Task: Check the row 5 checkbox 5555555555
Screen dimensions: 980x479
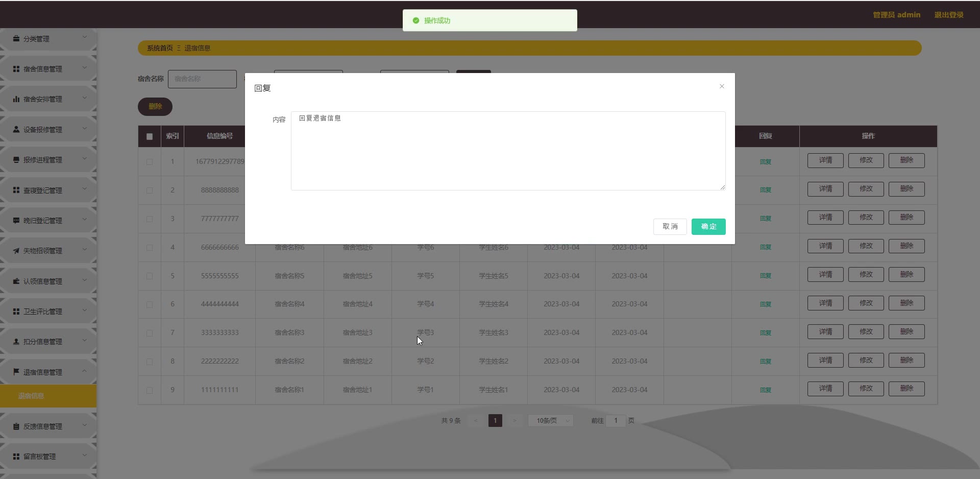Action: [150, 276]
